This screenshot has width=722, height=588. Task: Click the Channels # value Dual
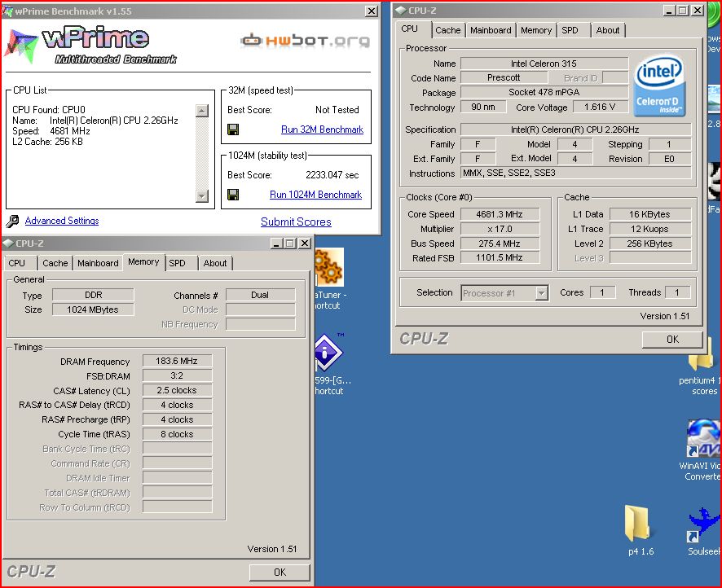click(x=261, y=295)
